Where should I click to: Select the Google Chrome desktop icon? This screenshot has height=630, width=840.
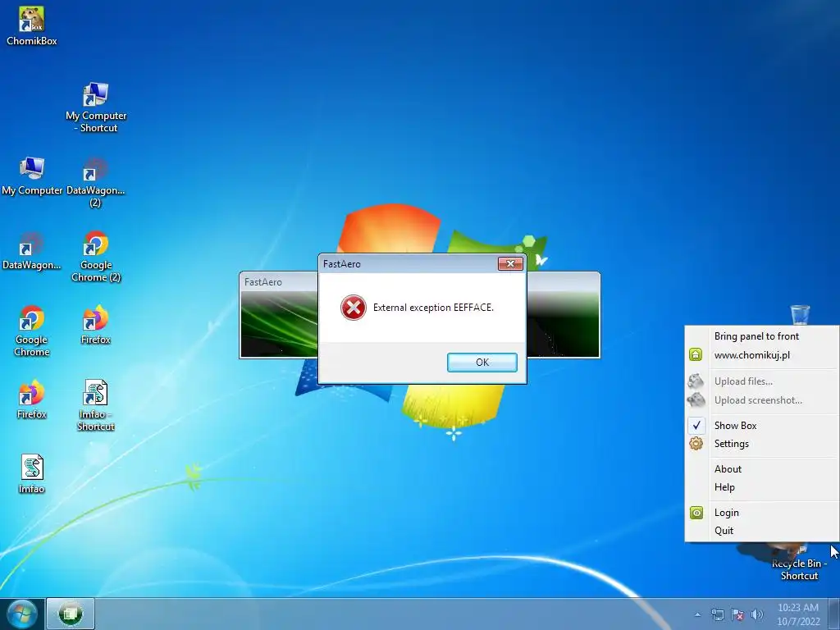(32, 331)
